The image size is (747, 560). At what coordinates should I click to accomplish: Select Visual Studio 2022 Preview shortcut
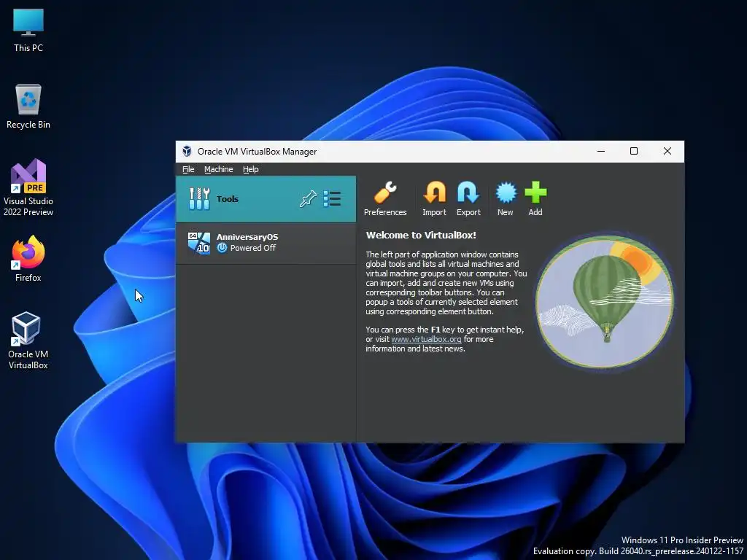coord(28,187)
